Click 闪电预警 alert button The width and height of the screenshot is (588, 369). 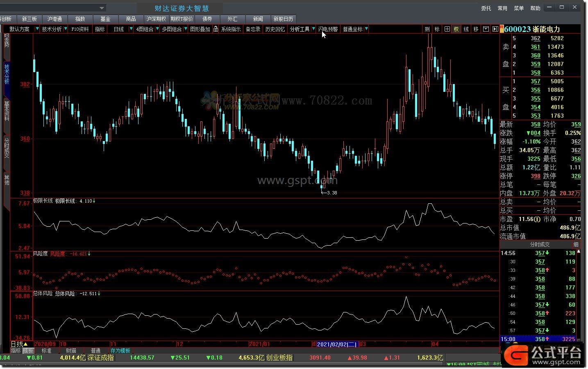click(x=328, y=29)
